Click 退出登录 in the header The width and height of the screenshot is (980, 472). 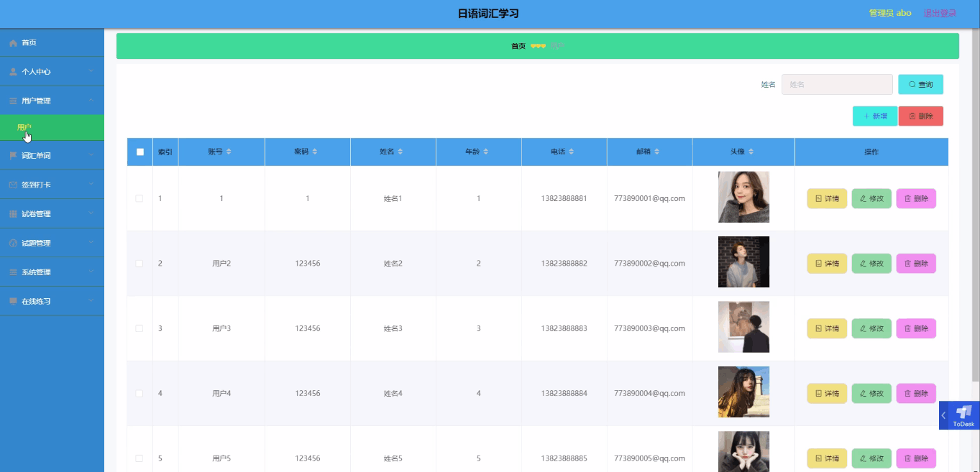[940, 13]
